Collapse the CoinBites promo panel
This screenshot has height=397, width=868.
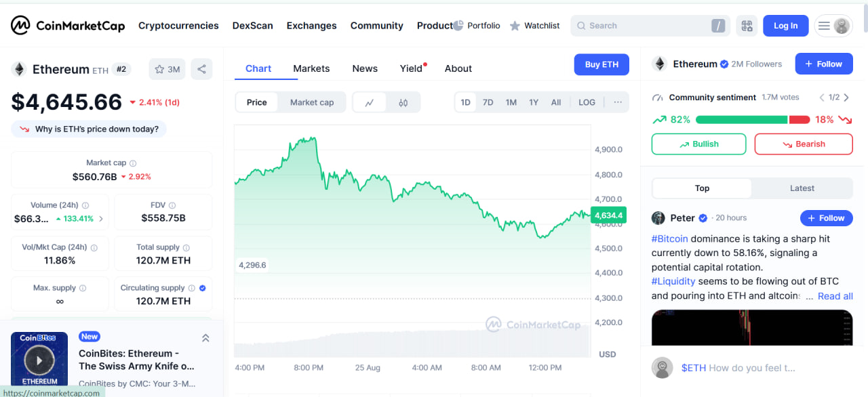coord(205,338)
